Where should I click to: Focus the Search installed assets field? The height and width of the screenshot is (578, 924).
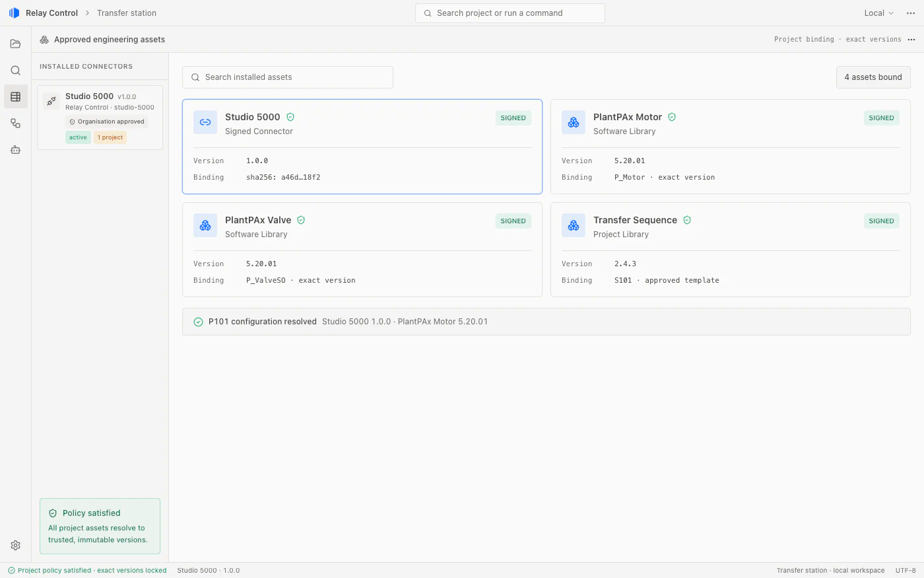point(288,77)
